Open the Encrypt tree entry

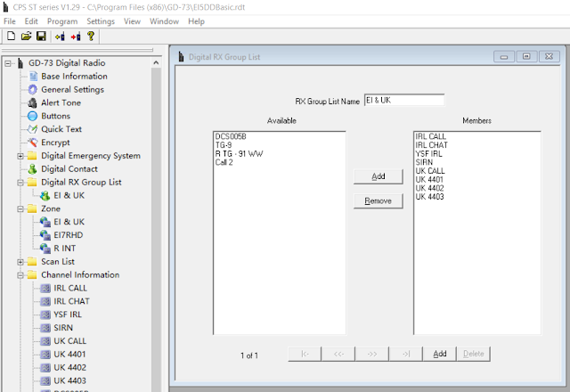(x=55, y=143)
